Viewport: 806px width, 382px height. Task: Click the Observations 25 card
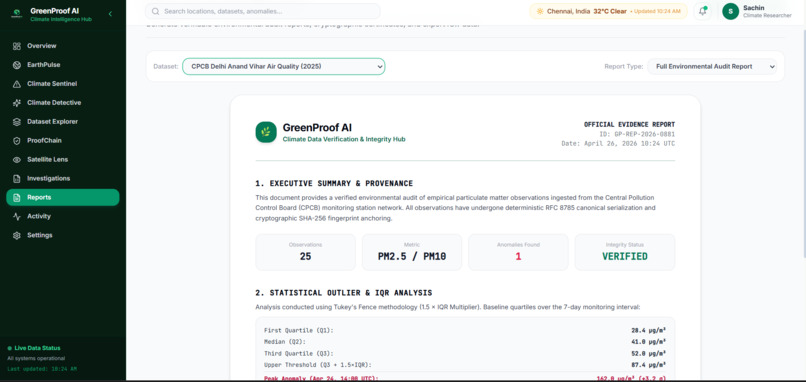pyautogui.click(x=305, y=252)
